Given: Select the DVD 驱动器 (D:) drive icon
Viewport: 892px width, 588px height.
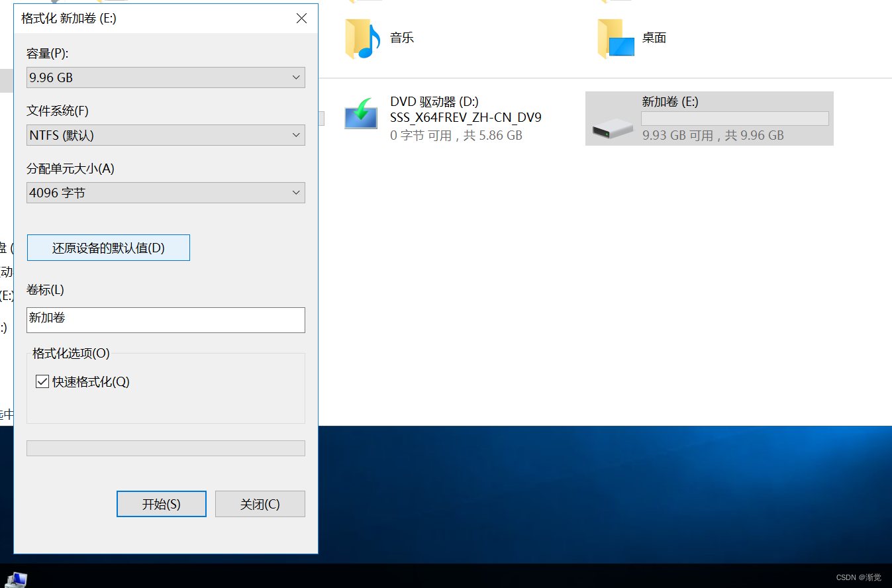Looking at the screenshot, I should pyautogui.click(x=361, y=114).
